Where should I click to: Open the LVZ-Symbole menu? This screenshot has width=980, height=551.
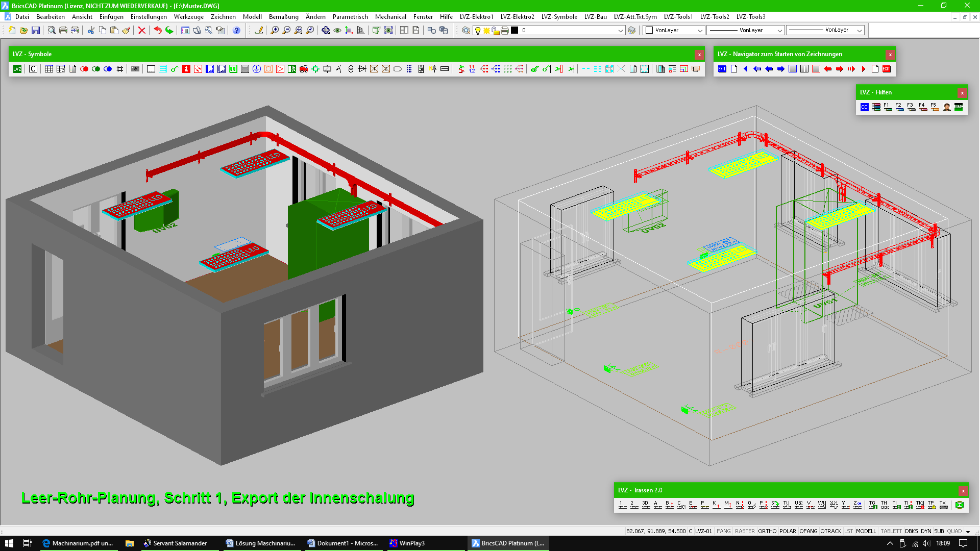click(x=559, y=17)
